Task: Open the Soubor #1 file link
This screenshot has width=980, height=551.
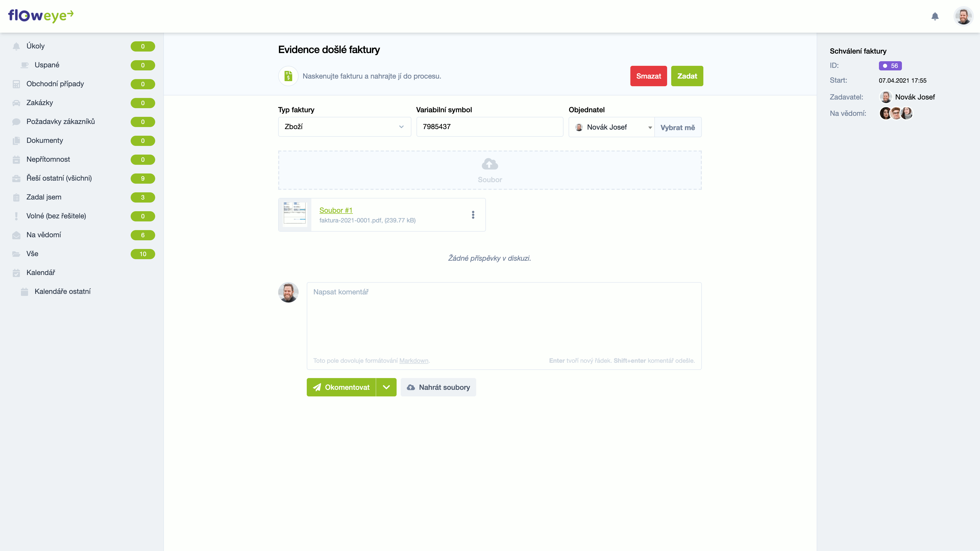Action: (x=336, y=210)
